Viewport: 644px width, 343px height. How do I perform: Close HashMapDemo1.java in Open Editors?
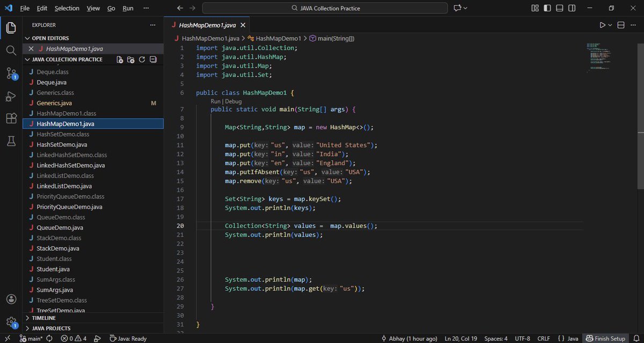point(31,49)
